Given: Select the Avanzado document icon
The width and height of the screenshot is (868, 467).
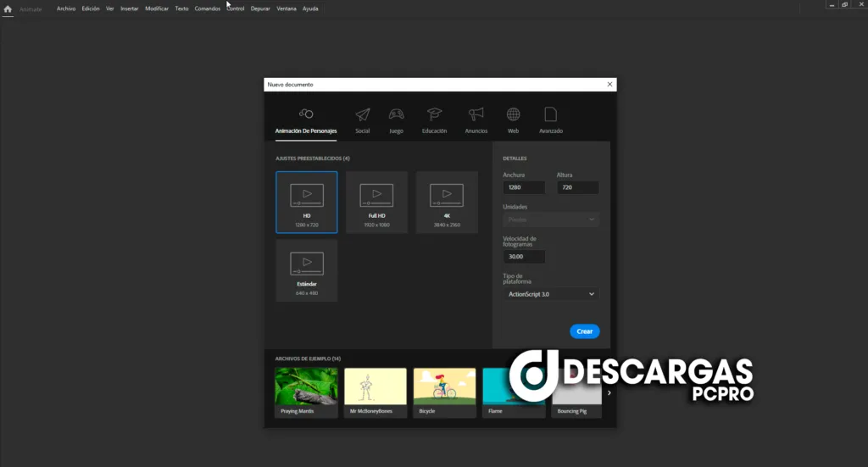Looking at the screenshot, I should [x=551, y=114].
